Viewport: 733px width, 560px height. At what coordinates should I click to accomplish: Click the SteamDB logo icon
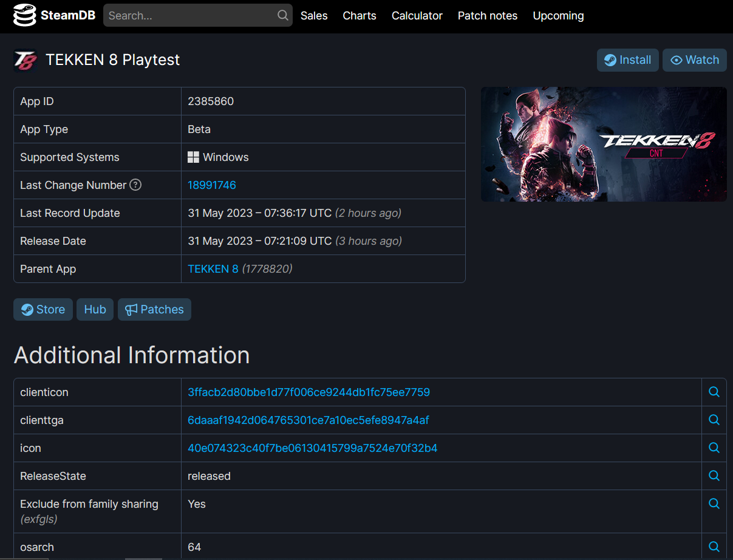(x=25, y=15)
